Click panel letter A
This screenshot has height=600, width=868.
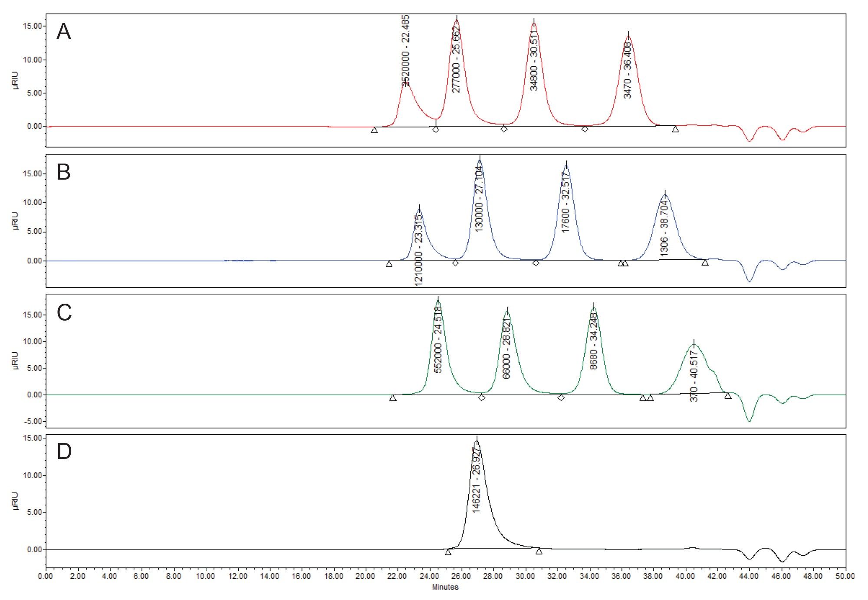click(x=64, y=32)
